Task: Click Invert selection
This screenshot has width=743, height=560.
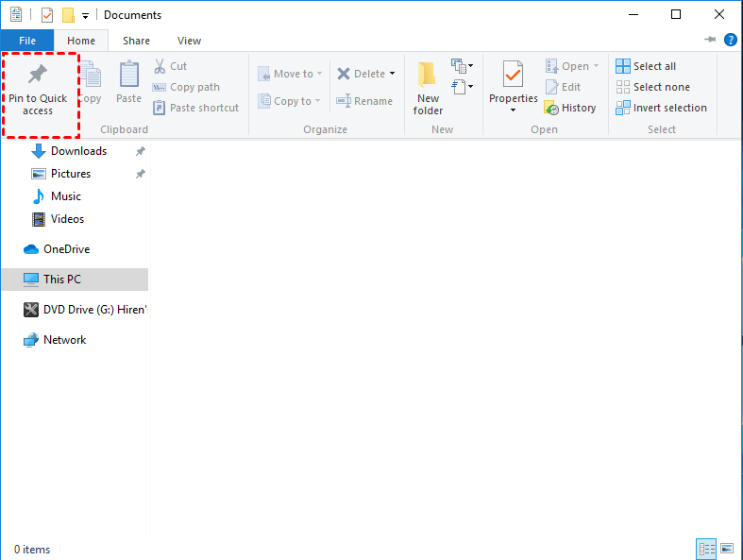Action: coord(661,108)
